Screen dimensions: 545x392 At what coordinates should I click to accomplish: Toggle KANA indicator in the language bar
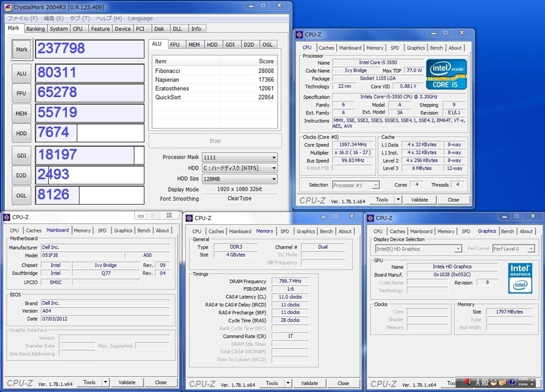click(523, 385)
